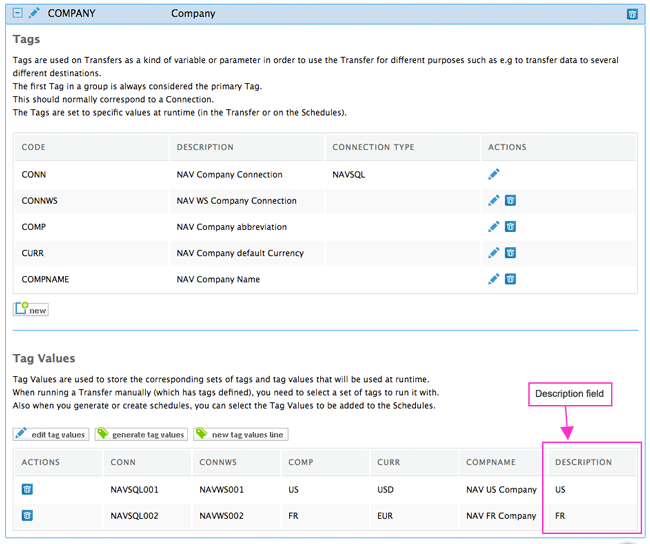Open edit tag values

click(x=51, y=434)
